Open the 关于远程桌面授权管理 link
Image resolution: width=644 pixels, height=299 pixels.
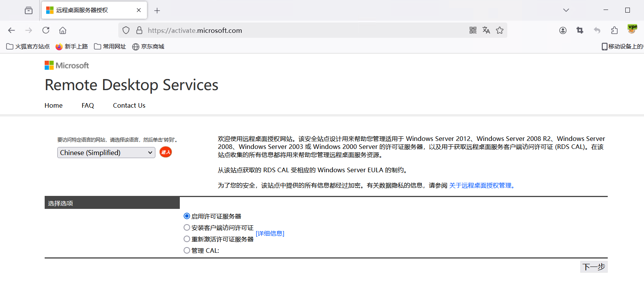click(x=480, y=186)
